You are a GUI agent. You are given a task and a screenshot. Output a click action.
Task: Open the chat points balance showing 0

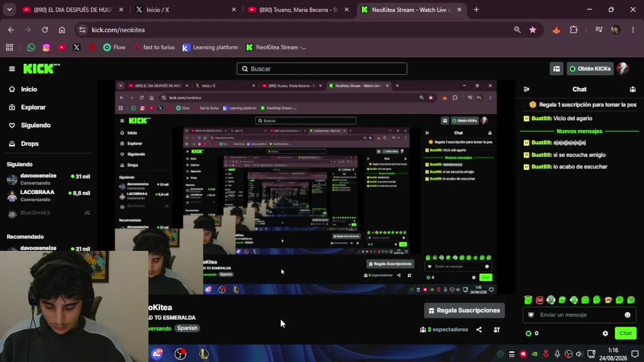pos(532,333)
